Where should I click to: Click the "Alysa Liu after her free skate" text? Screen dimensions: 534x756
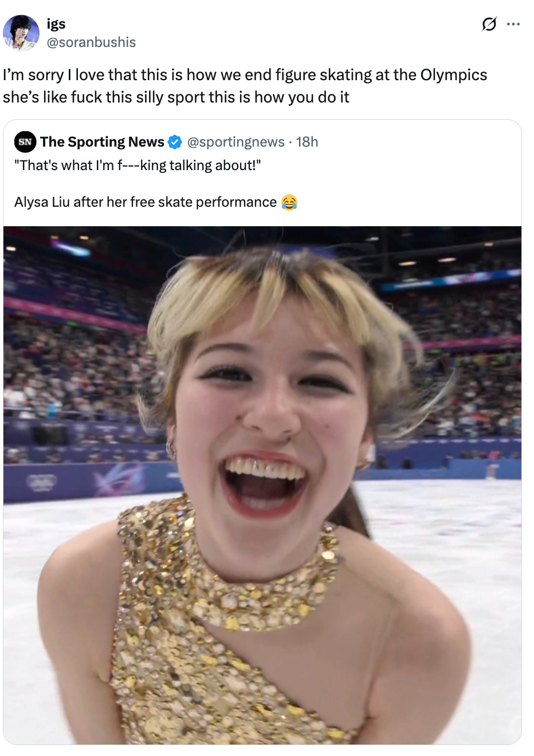[146, 202]
